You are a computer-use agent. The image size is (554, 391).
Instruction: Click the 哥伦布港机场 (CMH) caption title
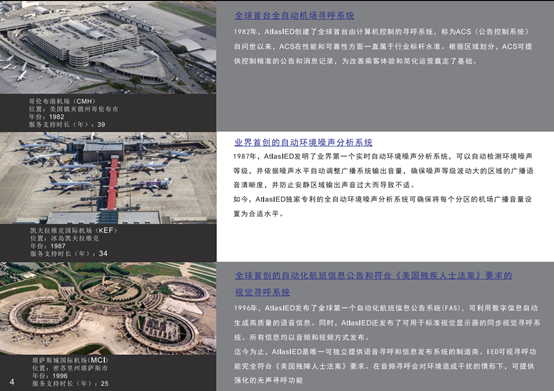point(62,101)
